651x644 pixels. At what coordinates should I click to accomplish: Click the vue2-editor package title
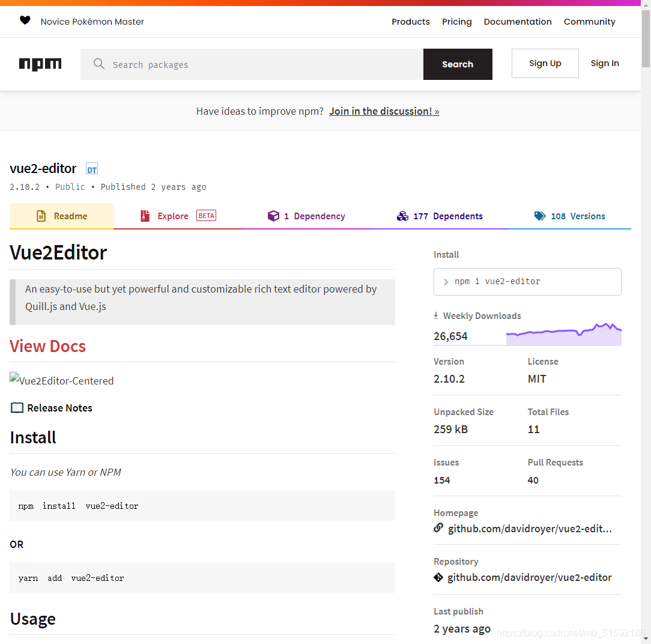click(43, 168)
